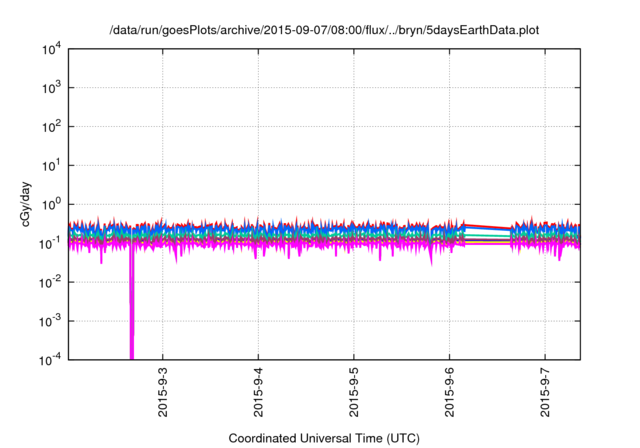Screen dimensions: 640x448
Task: Click the 2015-9-6 date tick label
Action: pos(449,393)
